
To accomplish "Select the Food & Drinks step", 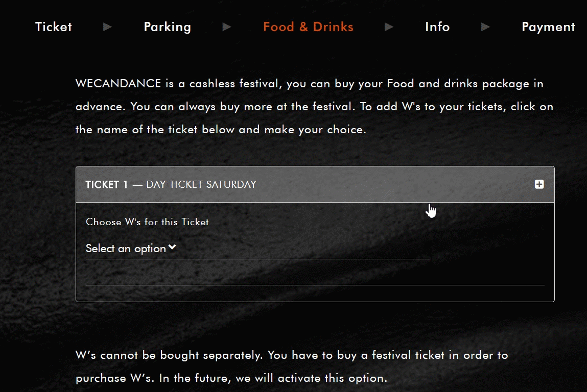I will (x=308, y=27).
